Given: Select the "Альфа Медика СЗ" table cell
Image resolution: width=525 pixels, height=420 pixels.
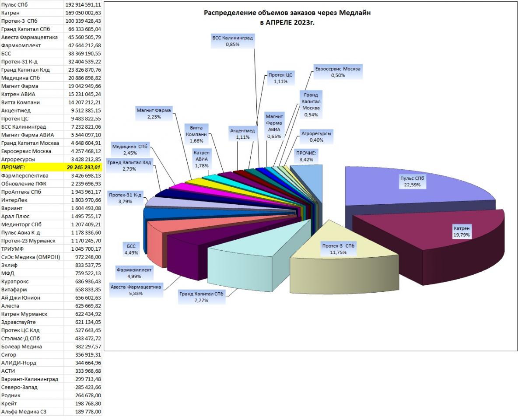Looking at the screenshot, I should [x=31, y=412].
